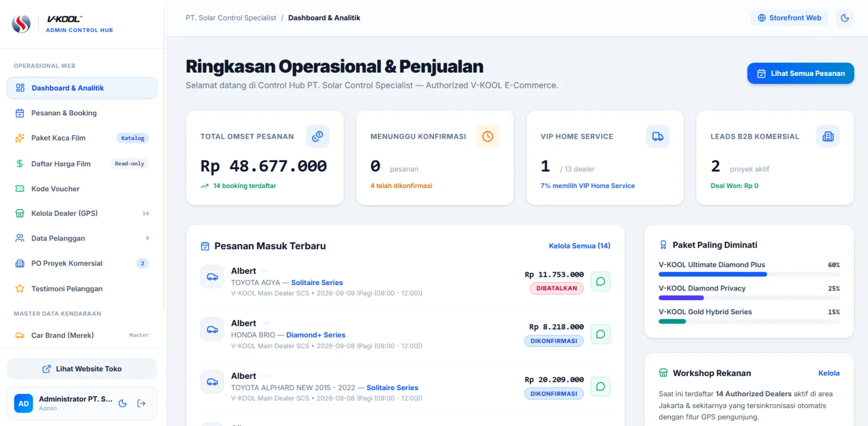Click Solitaire Series on Toyota Agya order

click(x=317, y=282)
